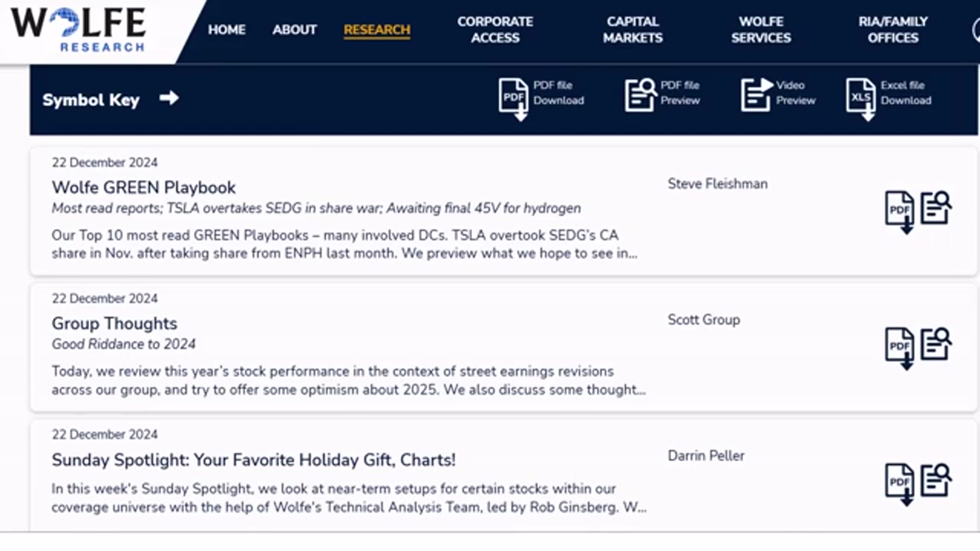Click analyst name Steve Fleishman
This screenshot has height=551, width=980.
(x=718, y=184)
